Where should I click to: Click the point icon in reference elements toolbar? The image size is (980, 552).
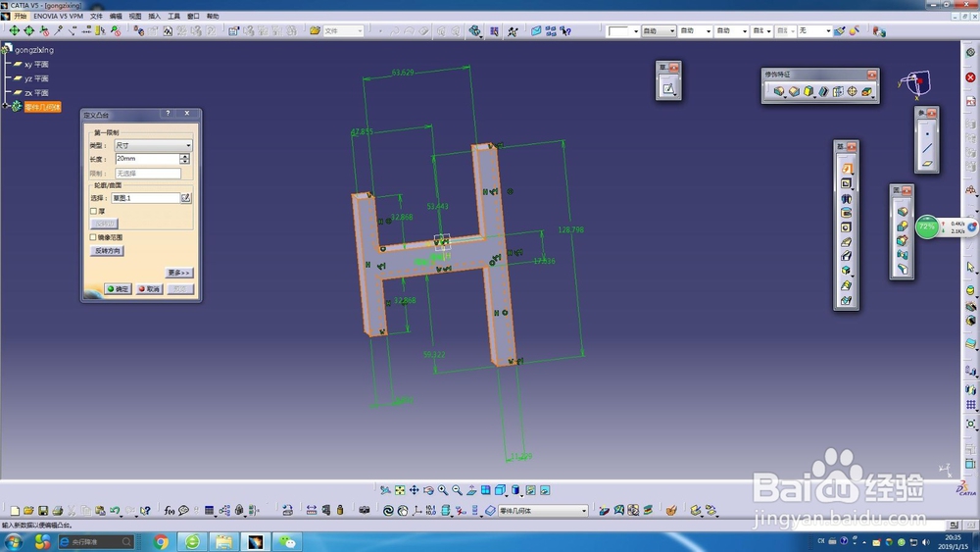(927, 133)
